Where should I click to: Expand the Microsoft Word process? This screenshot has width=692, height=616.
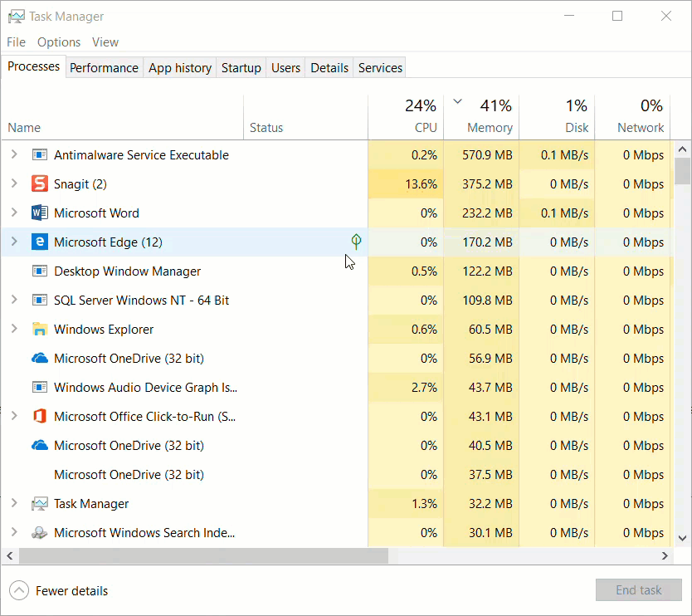tap(14, 213)
